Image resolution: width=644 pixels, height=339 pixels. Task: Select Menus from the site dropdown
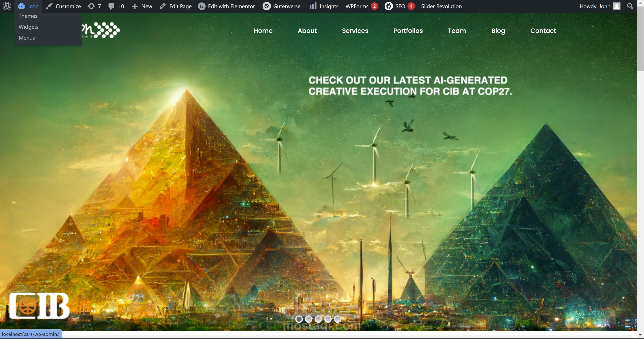[x=27, y=38]
